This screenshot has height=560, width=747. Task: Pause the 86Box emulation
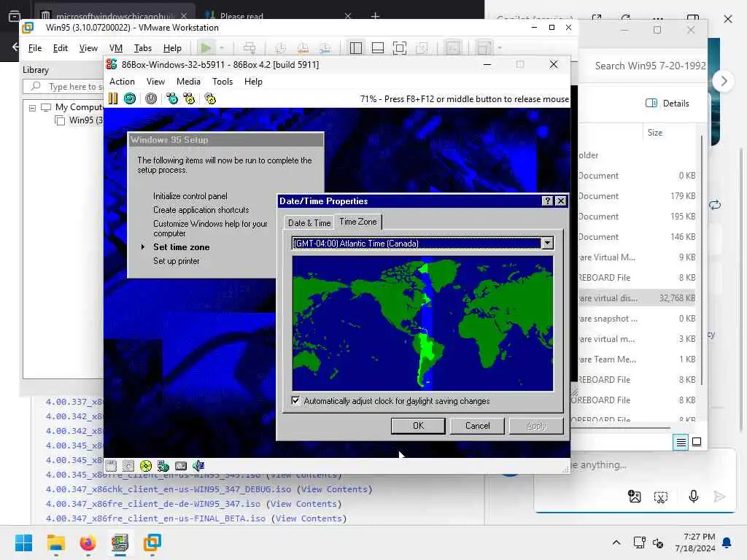click(113, 98)
